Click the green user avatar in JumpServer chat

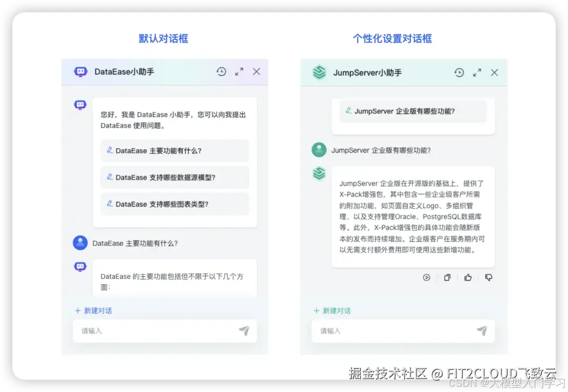pyautogui.click(x=319, y=150)
